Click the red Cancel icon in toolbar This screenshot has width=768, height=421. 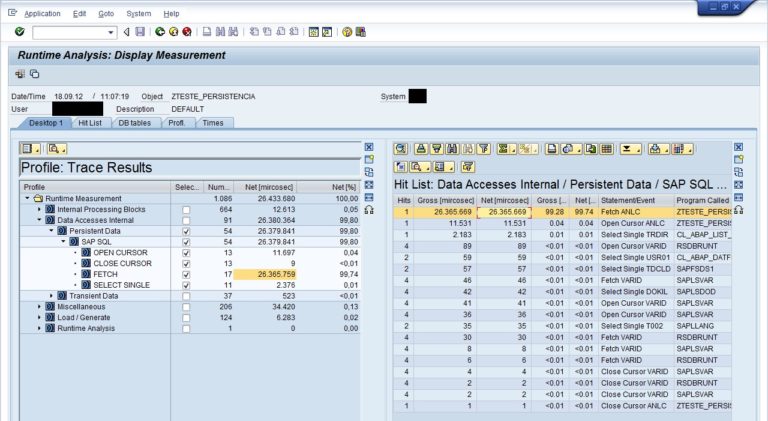pyautogui.click(x=186, y=32)
